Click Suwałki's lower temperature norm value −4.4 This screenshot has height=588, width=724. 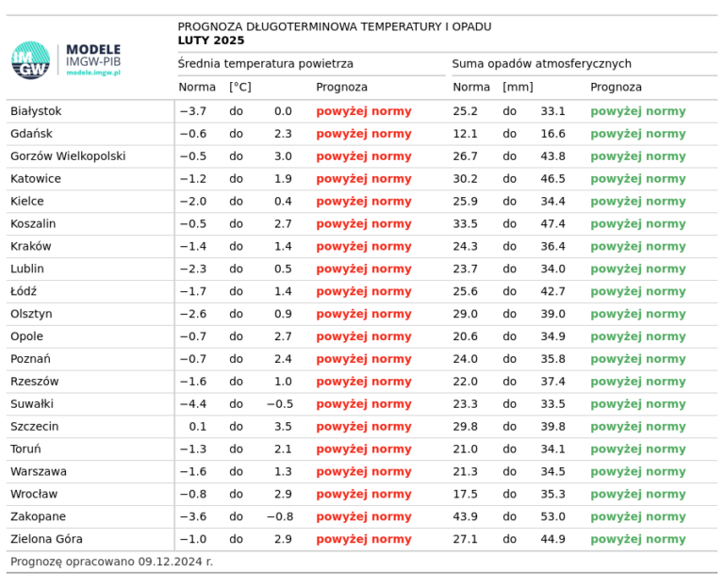192,403
